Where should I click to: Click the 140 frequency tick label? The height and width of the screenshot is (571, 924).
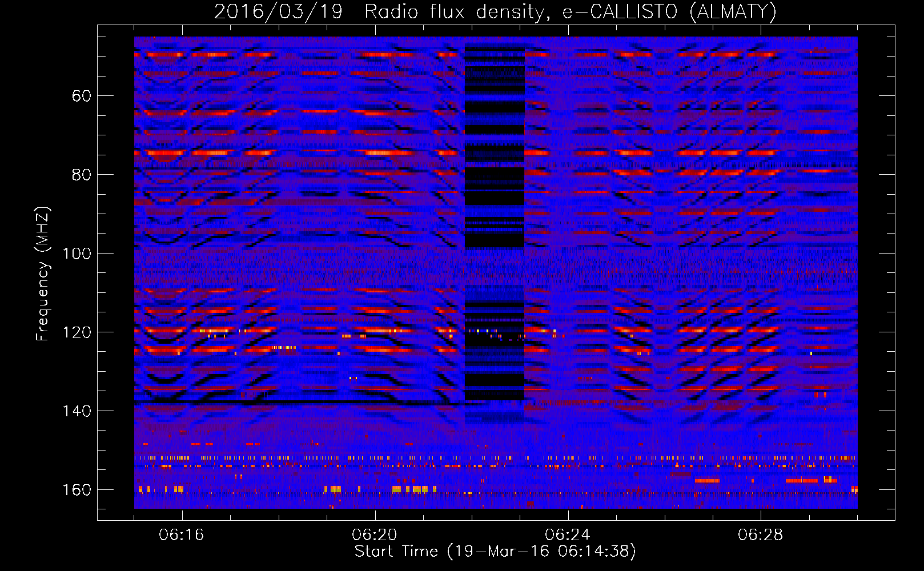77,411
